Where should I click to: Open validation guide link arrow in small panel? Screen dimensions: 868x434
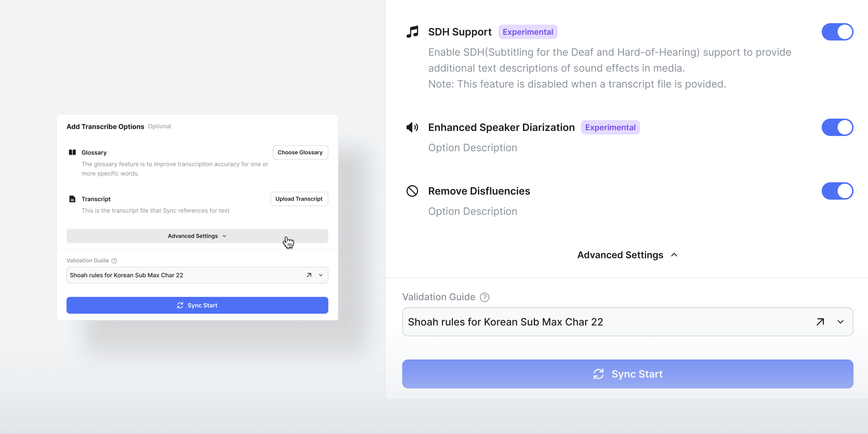pos(309,275)
